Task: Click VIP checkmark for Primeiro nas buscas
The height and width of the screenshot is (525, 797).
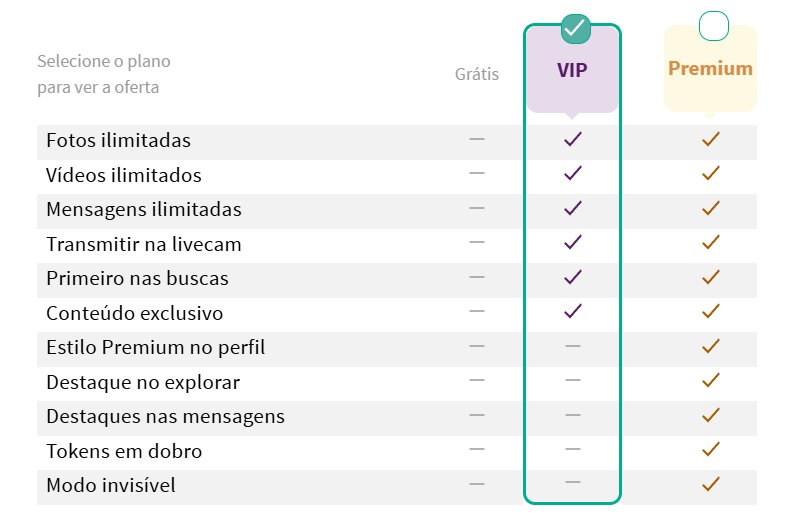Action: click(x=573, y=277)
